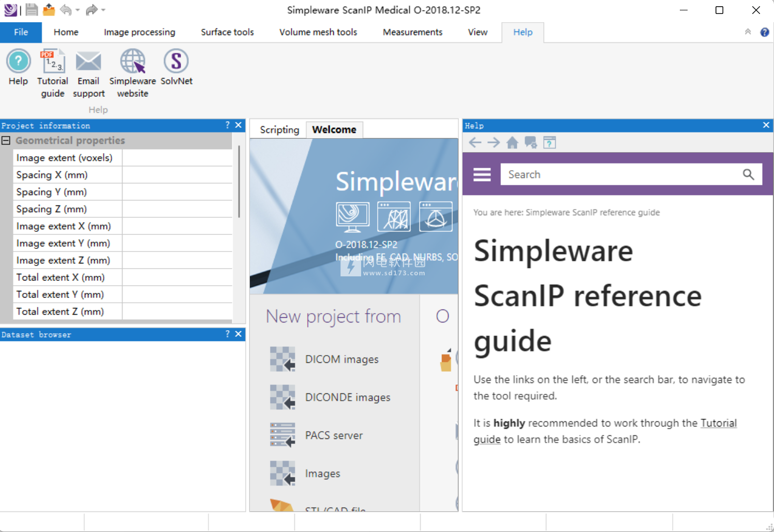This screenshot has height=532, width=774.
Task: Select the Image extent Y (mm) row
Action: pyautogui.click(x=123, y=243)
